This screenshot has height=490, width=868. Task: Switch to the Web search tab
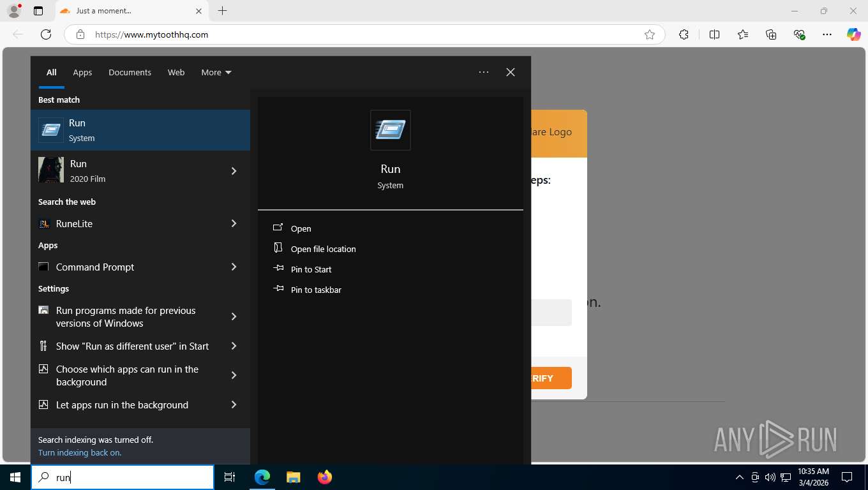coord(176,72)
